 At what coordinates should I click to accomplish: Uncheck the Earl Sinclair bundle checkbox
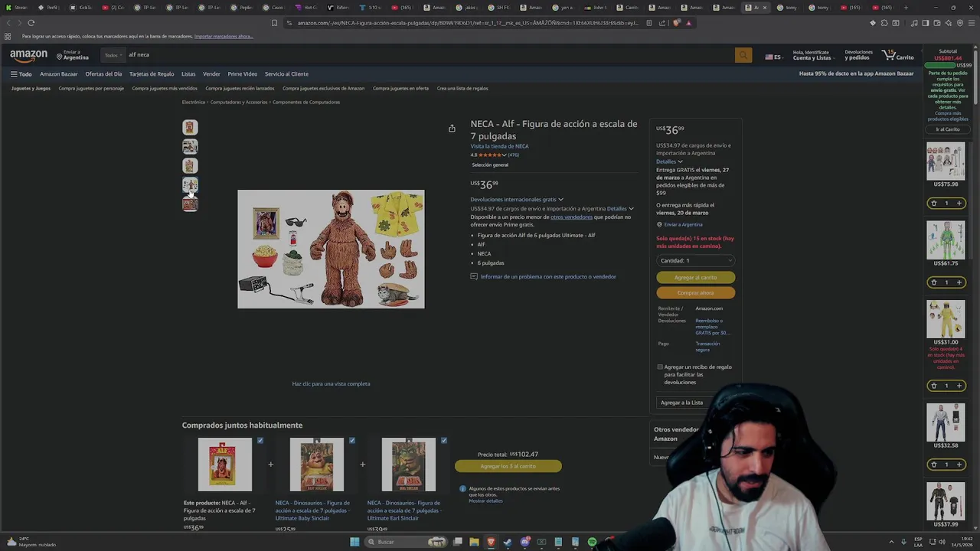tap(444, 441)
